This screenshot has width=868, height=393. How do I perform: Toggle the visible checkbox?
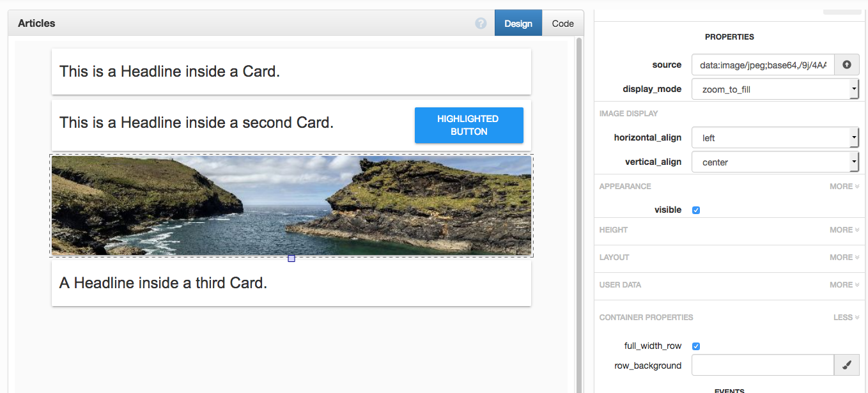pyautogui.click(x=696, y=210)
